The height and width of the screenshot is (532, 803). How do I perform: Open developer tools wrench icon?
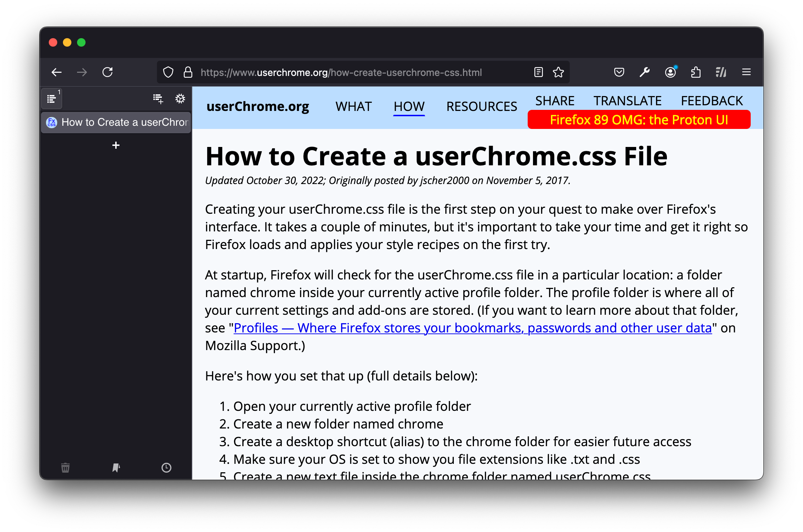click(x=644, y=72)
